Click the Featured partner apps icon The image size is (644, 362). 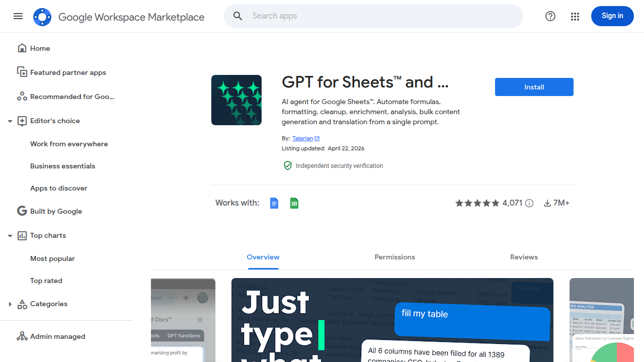pyautogui.click(x=22, y=72)
